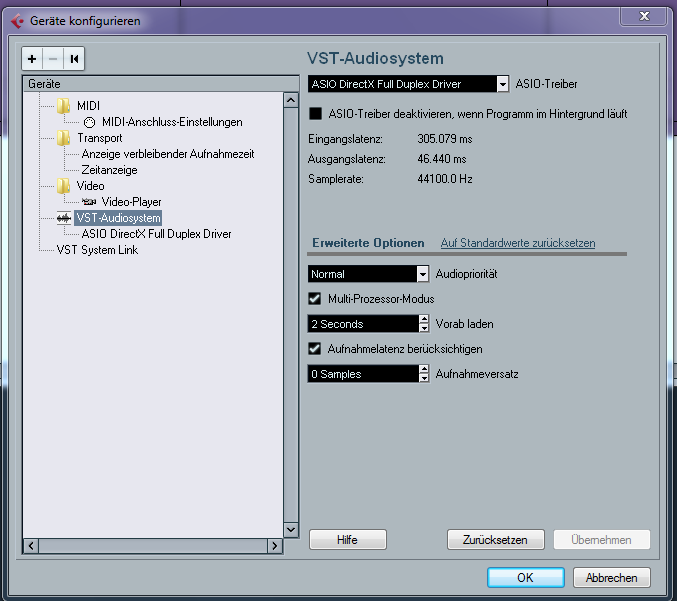Select MIDI in the device tree
The image size is (677, 601).
pyautogui.click(x=89, y=106)
